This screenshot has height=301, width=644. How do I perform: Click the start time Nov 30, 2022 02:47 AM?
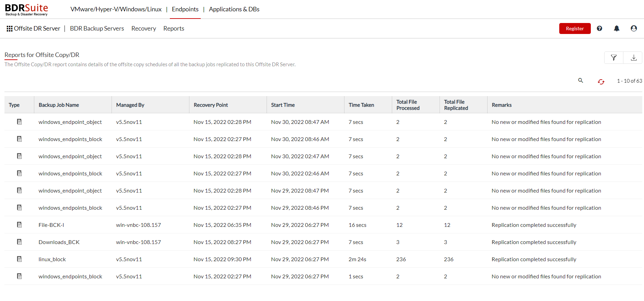coord(300,156)
